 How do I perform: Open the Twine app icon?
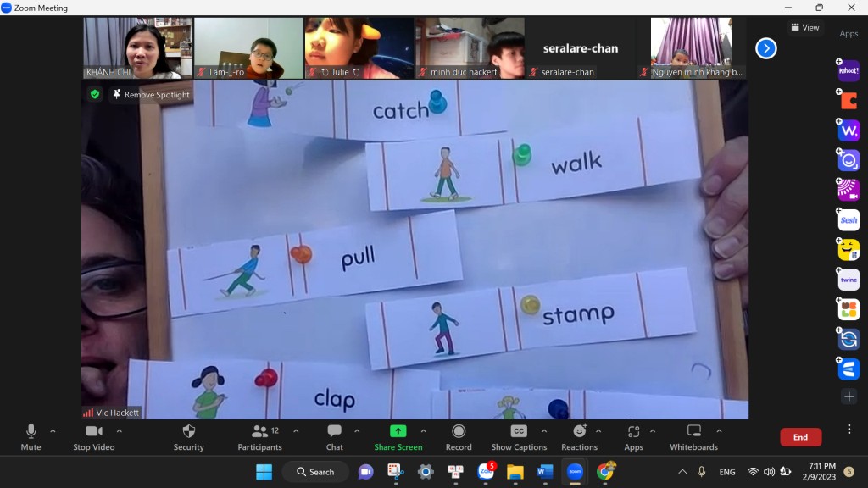pos(849,280)
